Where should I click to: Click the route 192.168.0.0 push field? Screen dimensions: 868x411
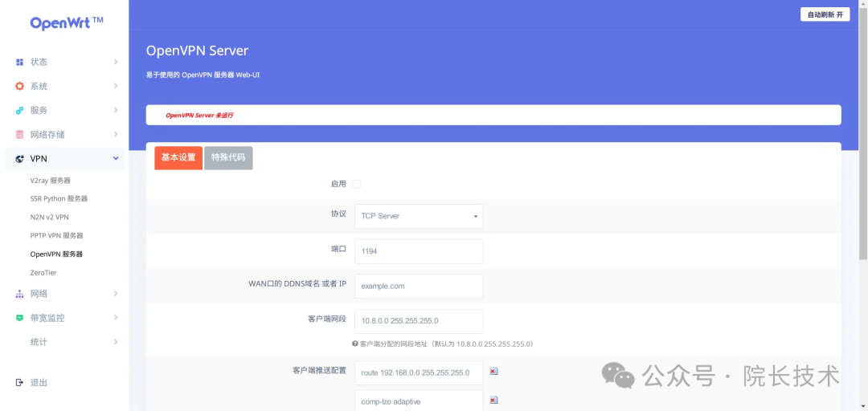tap(419, 372)
